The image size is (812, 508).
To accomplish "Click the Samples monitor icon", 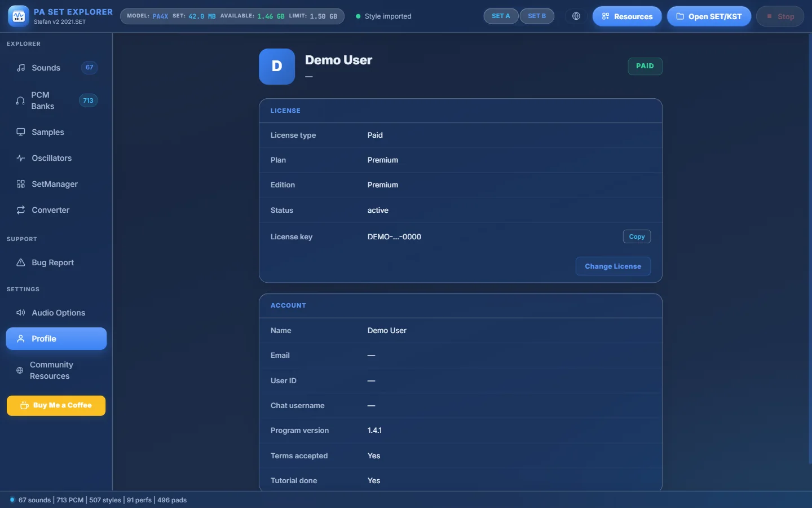I will tap(21, 132).
